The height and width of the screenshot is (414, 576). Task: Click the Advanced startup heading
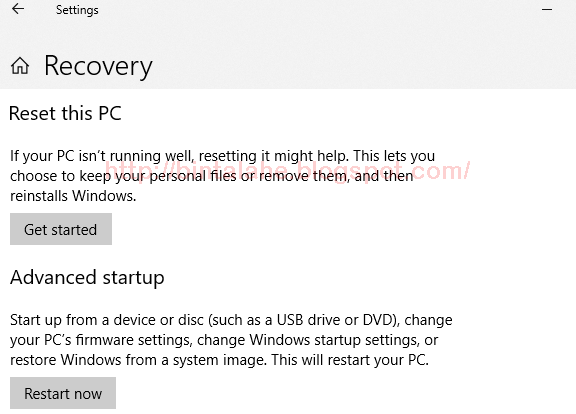click(x=87, y=278)
